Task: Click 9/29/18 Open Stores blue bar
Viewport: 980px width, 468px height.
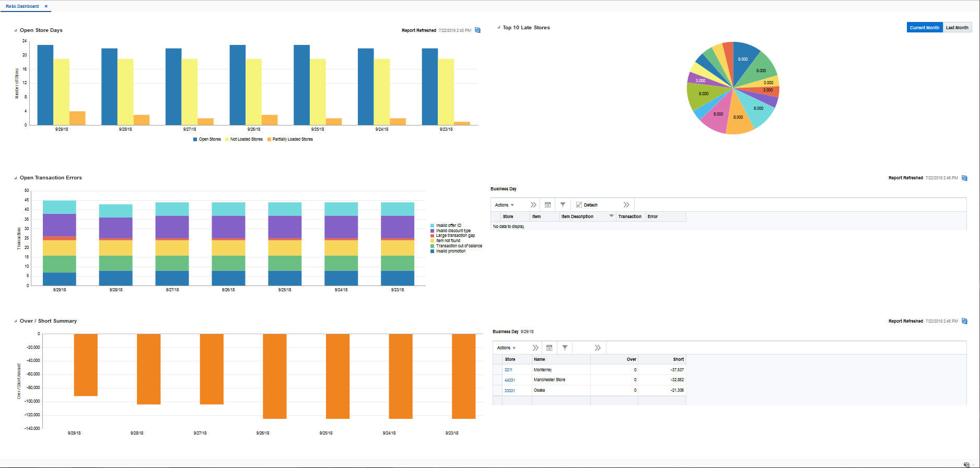Action: tap(45, 85)
